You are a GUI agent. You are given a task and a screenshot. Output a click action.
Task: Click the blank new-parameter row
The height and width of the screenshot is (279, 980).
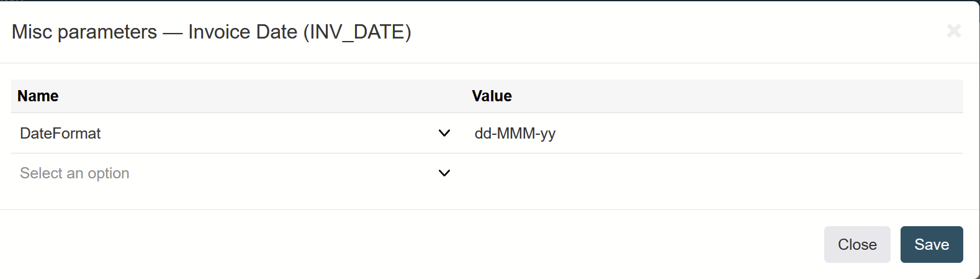click(x=487, y=173)
